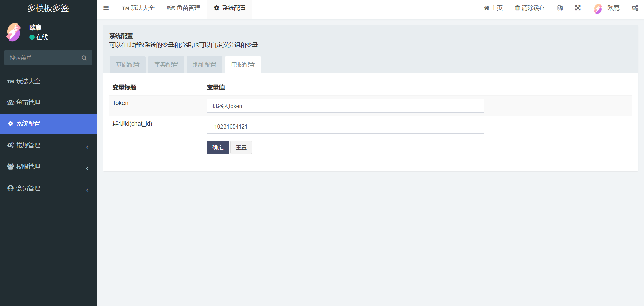Image resolution: width=644 pixels, height=306 pixels.
Task: Expand the 权限管理 sidebar menu
Action: pos(48,167)
